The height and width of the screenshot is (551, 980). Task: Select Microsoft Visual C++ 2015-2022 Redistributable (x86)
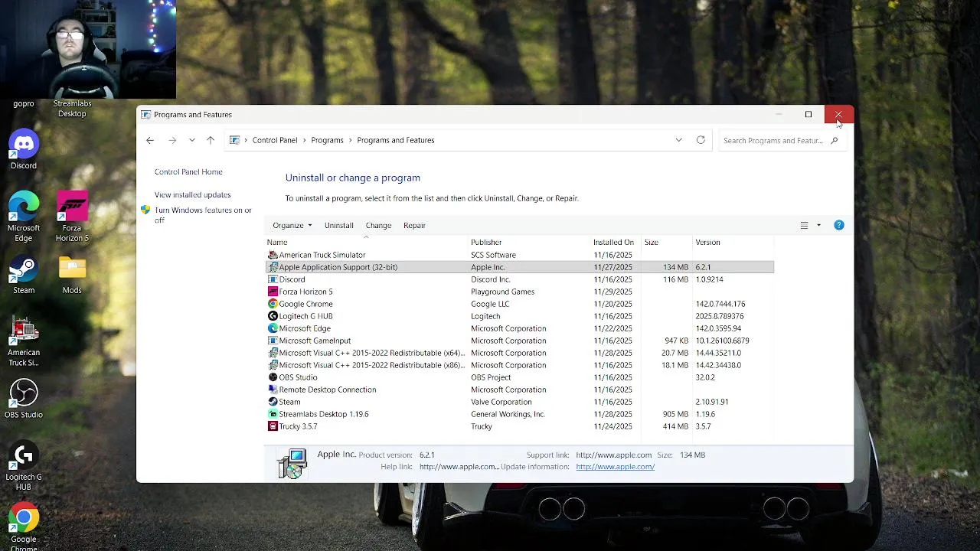coord(519,365)
